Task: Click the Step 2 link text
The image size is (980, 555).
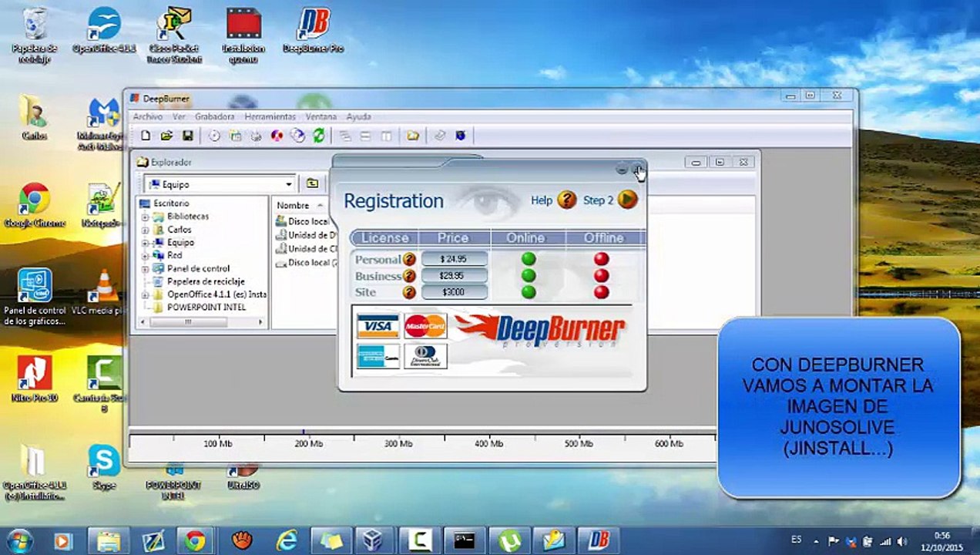Action: pos(599,200)
